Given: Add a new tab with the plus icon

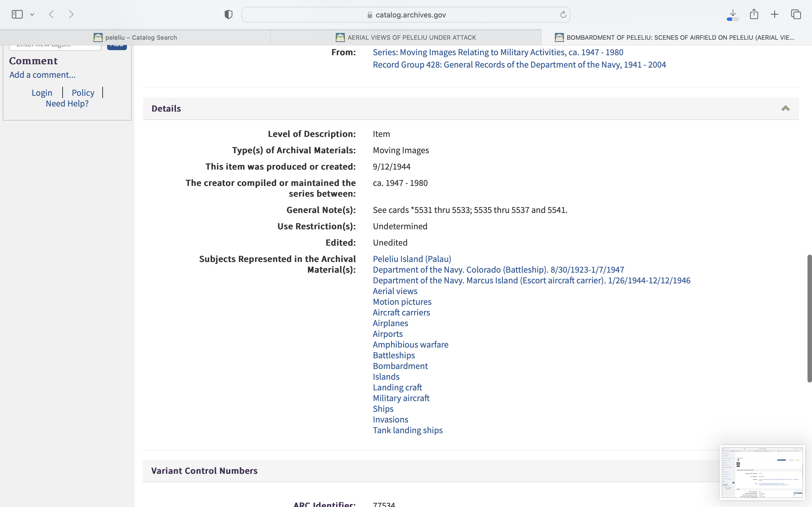Looking at the screenshot, I should [775, 14].
